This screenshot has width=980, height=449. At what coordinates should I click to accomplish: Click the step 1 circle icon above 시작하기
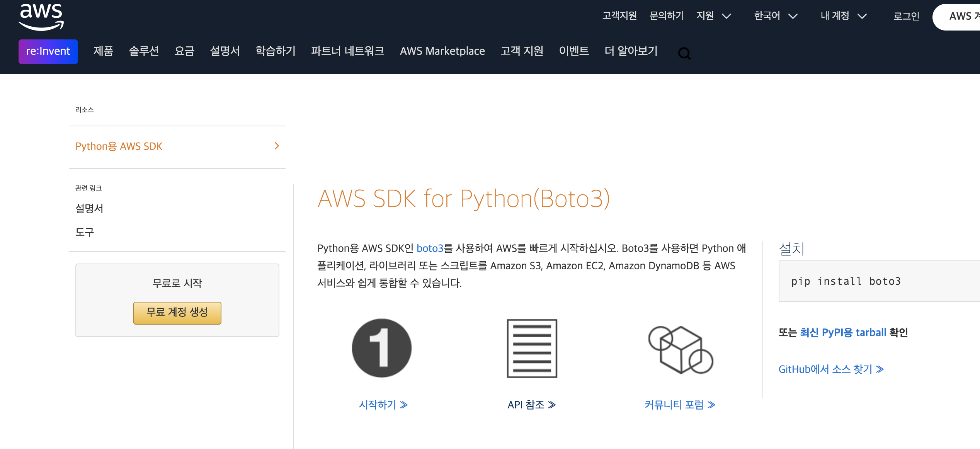coord(381,347)
